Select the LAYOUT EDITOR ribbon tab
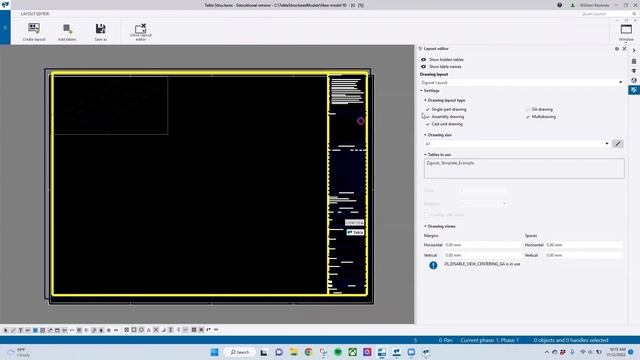Image resolution: width=640 pixels, height=360 pixels. [35, 14]
